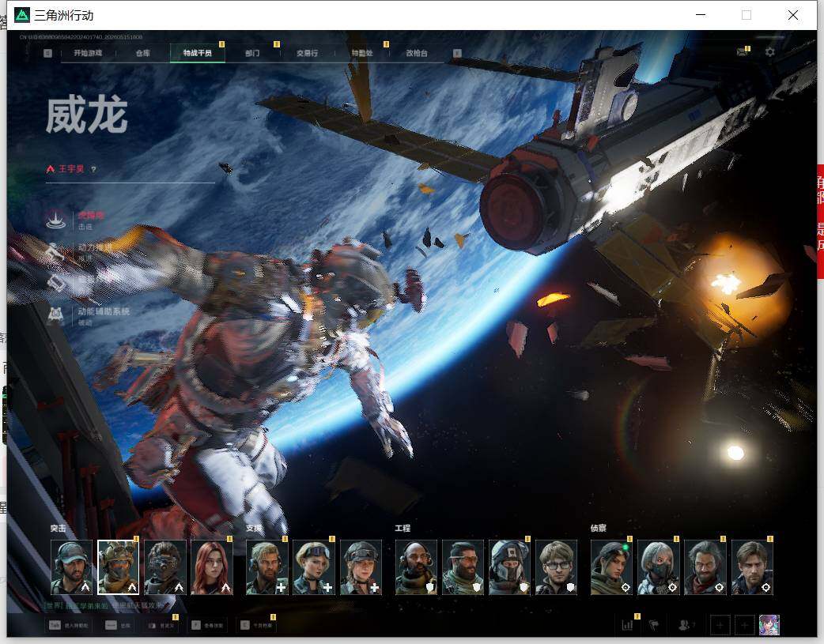This screenshot has height=644, width=824.
Task: Select the first skill icon labeled 击退
Action: coord(55,220)
